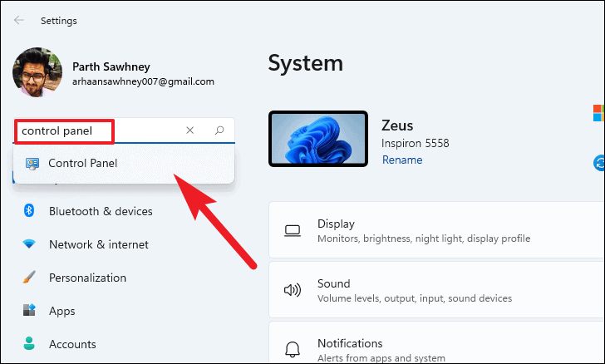Click the Bluetooth icon in sidebar
This screenshot has height=364, width=605.
[x=29, y=211]
